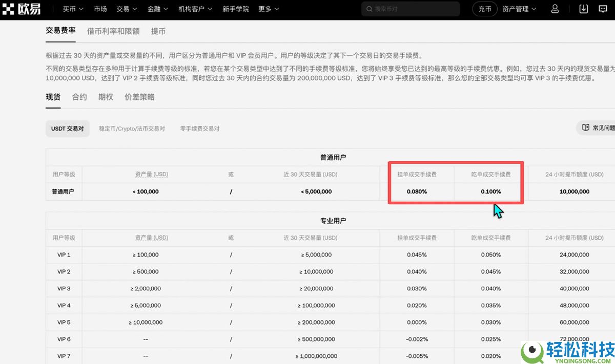Click the book icon beside 常见问题
This screenshot has height=364, width=615.
(586, 128)
